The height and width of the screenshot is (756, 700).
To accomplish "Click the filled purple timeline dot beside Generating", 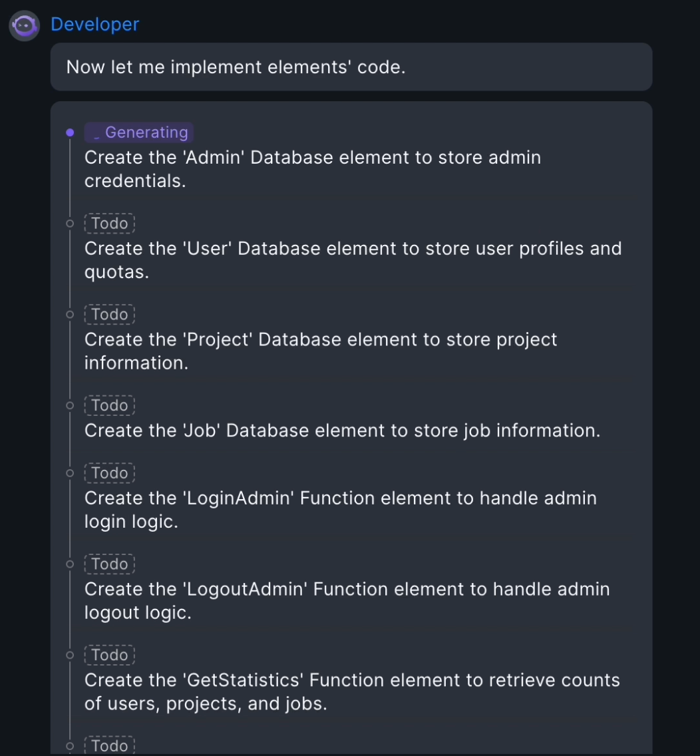I will [x=70, y=132].
